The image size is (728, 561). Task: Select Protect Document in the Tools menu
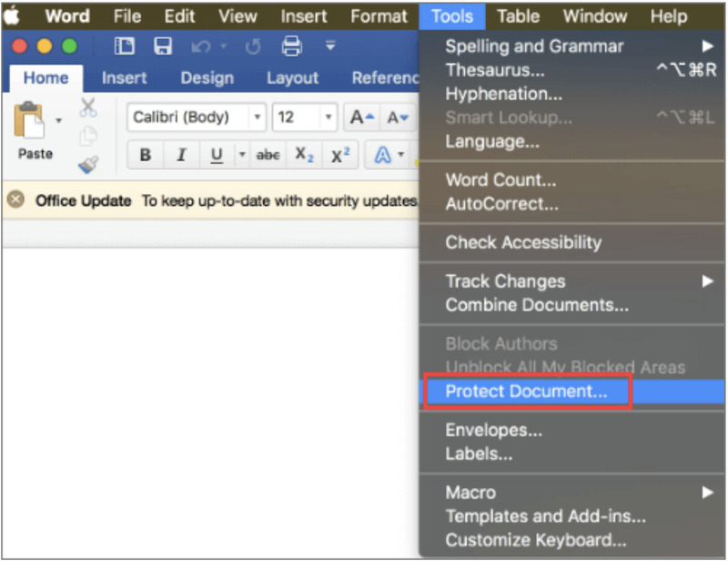(x=525, y=392)
